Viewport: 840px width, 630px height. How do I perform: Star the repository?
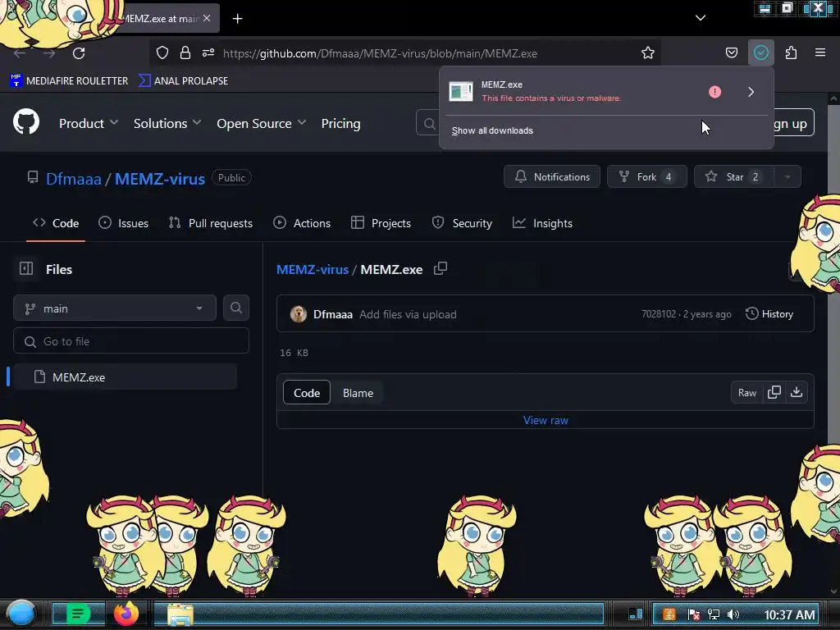(x=733, y=177)
